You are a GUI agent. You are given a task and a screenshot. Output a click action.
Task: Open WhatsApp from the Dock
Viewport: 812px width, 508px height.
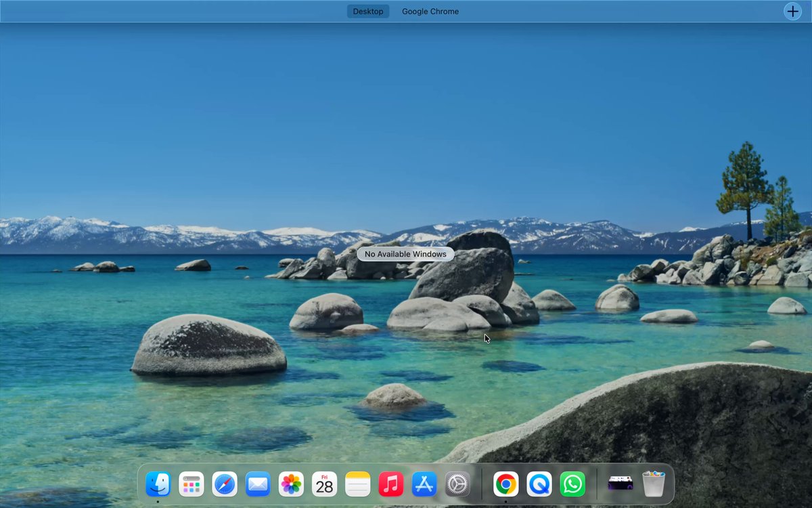(572, 484)
